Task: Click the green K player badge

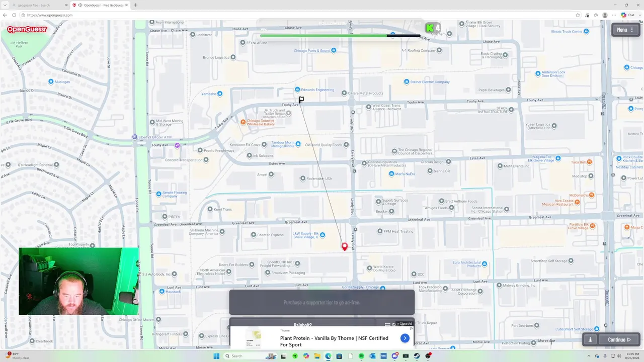Action: (x=430, y=28)
